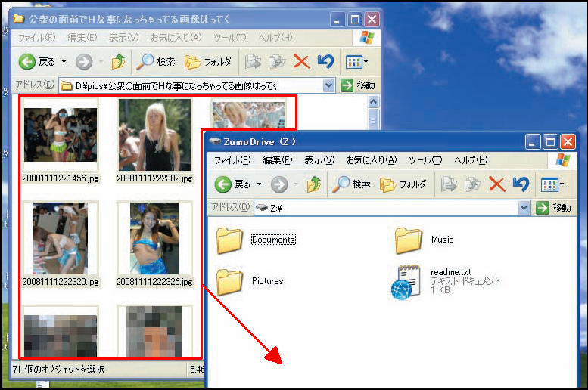The height and width of the screenshot is (390, 588).
Task: Open ファイル(F) menu in ZumoDrive window
Action: 232,160
